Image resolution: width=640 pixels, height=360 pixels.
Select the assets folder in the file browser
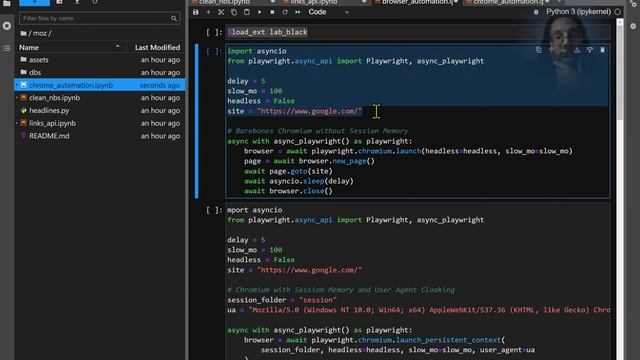100,60
